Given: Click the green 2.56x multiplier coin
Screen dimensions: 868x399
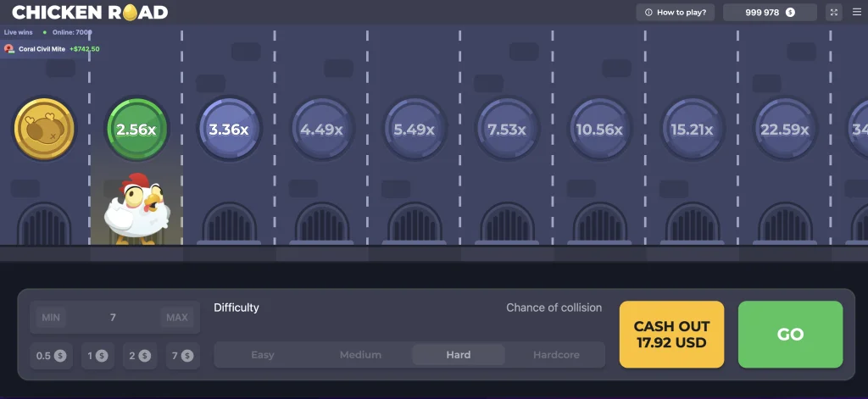Looking at the screenshot, I should coord(136,130).
